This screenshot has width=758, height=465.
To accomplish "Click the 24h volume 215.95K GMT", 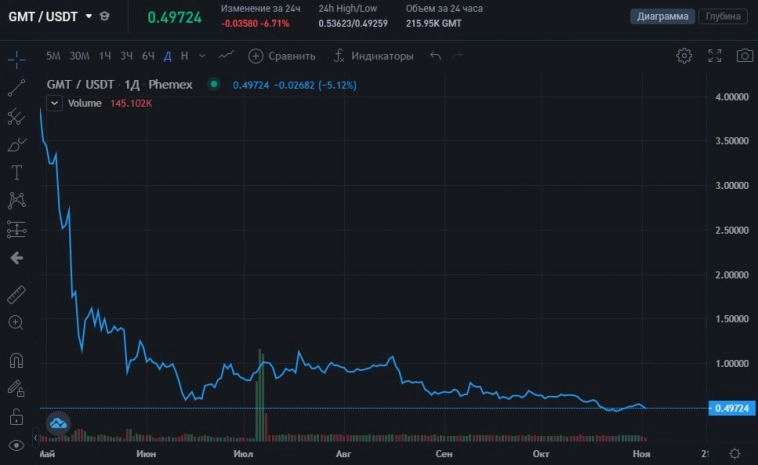I will [434, 23].
